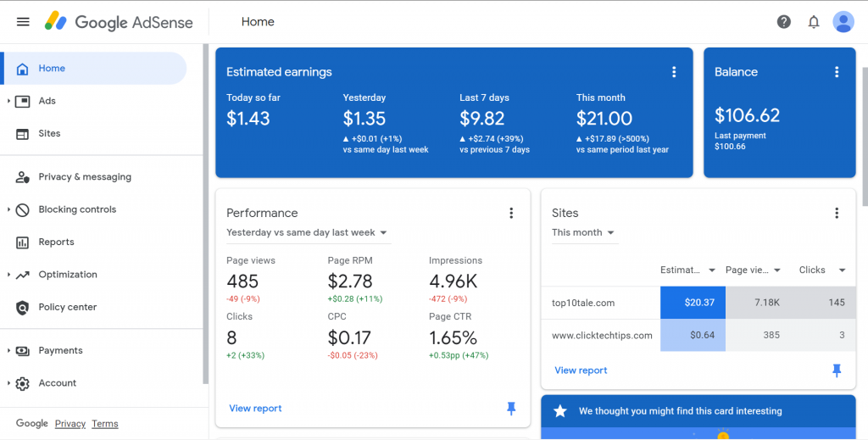The image size is (868, 440).
Task: Open the hamburger main menu
Action: [x=23, y=22]
